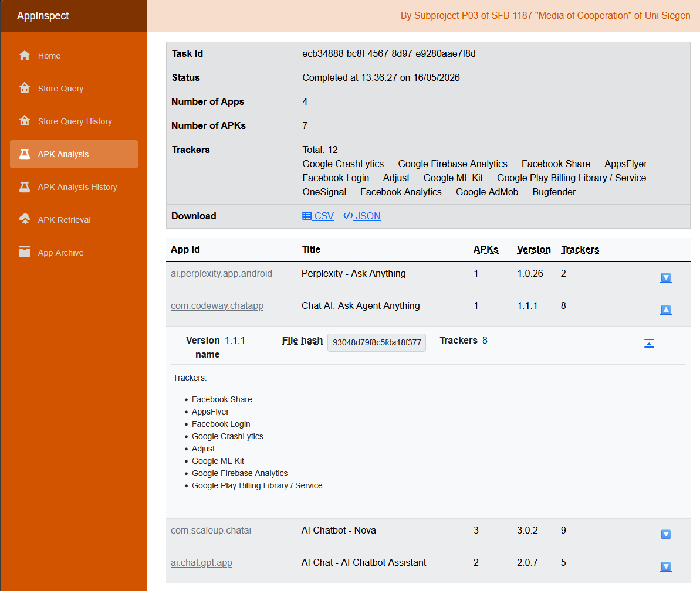Image resolution: width=700 pixels, height=591 pixels.
Task: Open ai.perplexity.app.android app link
Action: (x=221, y=273)
